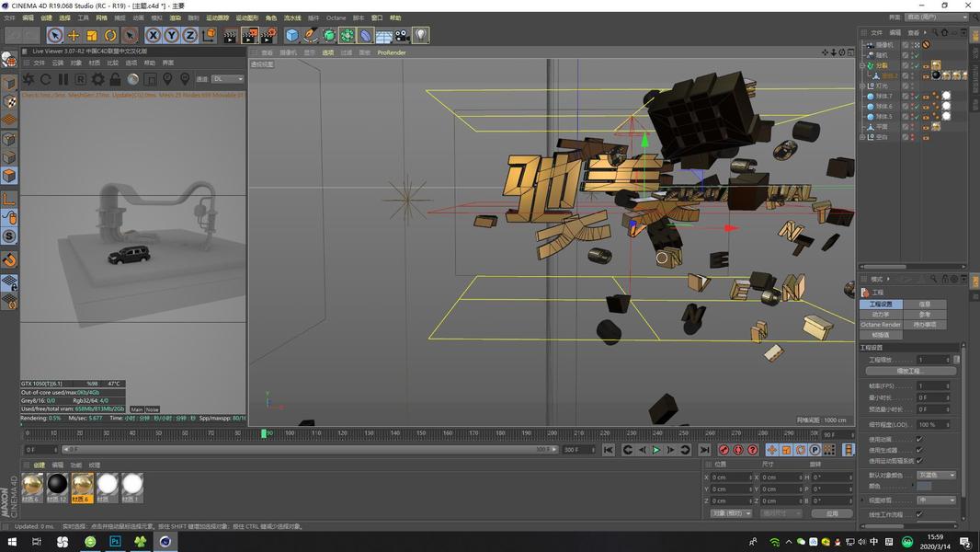
Task: Click Play forward in timeline
Action: (x=656, y=450)
